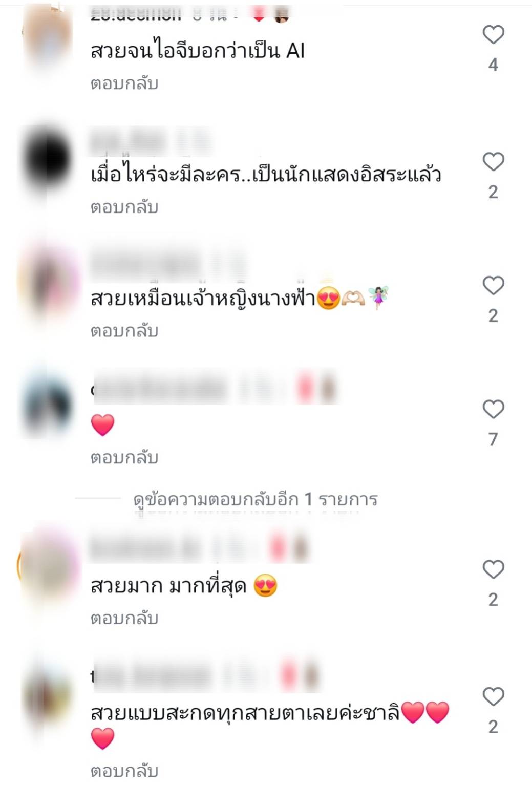Like the comment mentioning AI
The height and width of the screenshot is (807, 532).
click(493, 35)
